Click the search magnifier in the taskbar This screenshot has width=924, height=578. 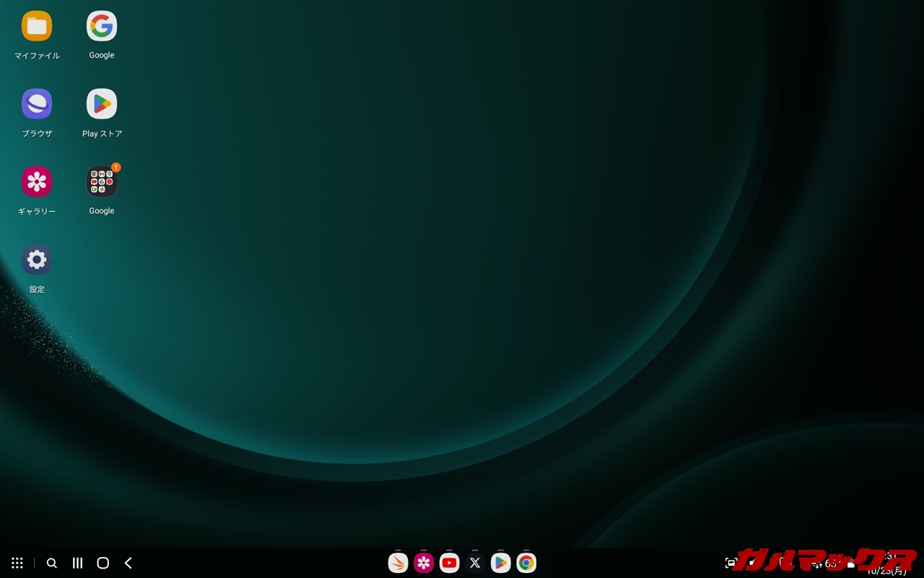52,563
